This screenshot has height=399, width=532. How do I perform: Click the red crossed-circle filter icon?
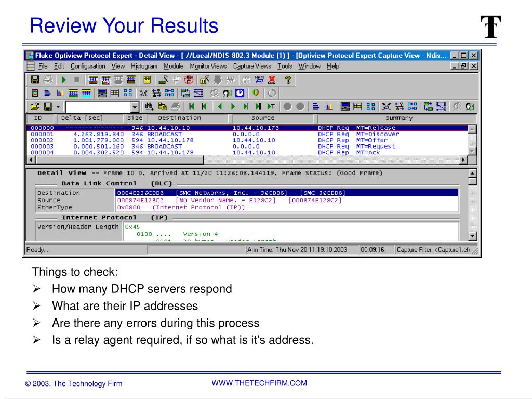click(x=189, y=79)
